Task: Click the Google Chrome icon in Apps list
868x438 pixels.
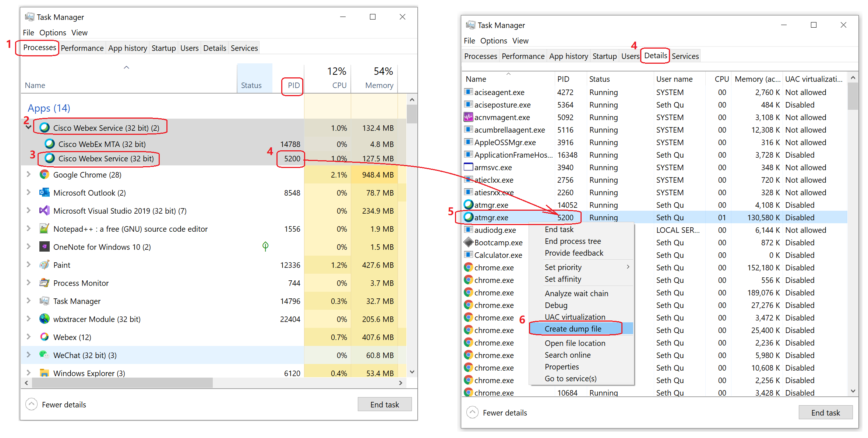Action: coord(45,175)
